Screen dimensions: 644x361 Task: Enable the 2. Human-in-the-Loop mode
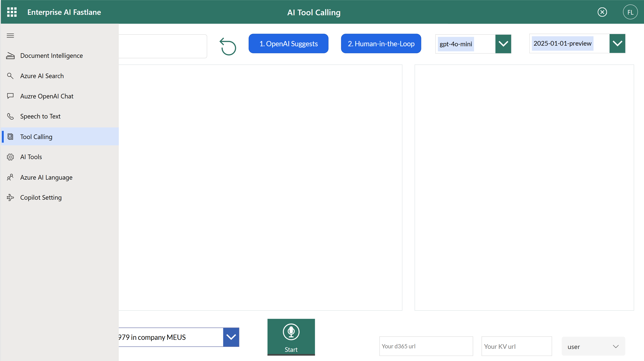tap(381, 43)
